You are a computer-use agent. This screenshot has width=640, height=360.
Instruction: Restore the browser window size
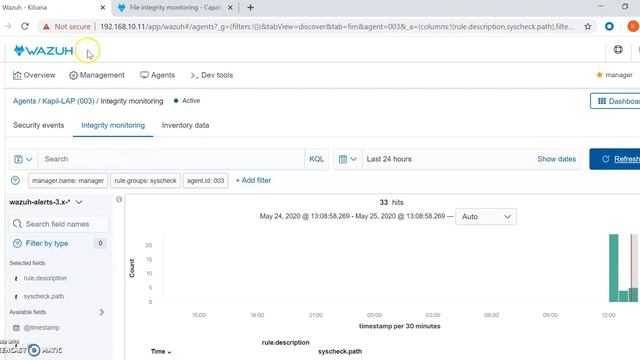coord(625,7)
